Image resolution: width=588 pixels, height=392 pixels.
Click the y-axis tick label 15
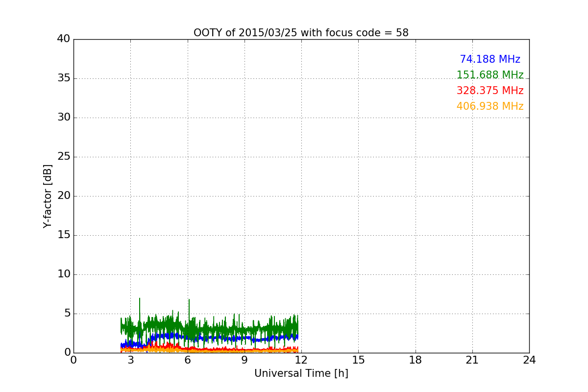tap(64, 235)
